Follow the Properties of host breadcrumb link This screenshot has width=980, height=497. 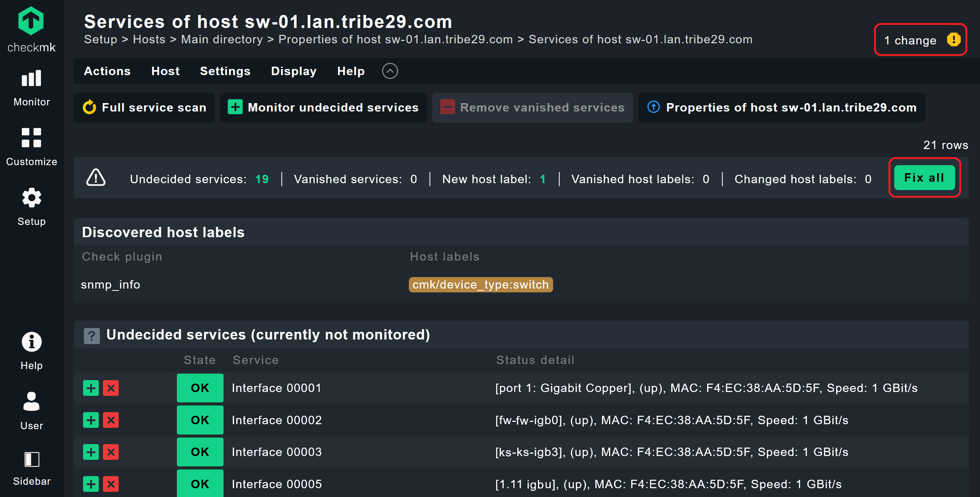[x=395, y=39]
